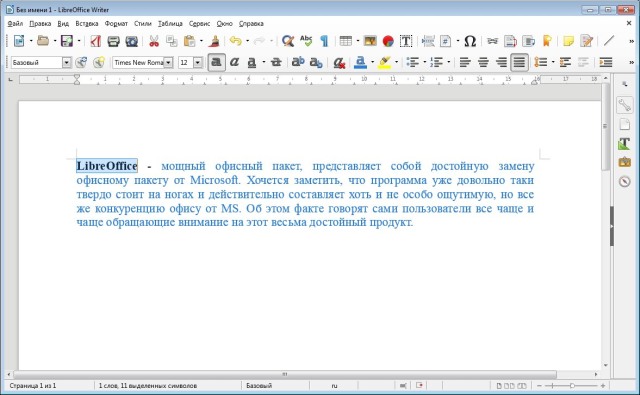Insert a chart from toolbar
The width and height of the screenshot is (640, 395).
pyautogui.click(x=388, y=41)
